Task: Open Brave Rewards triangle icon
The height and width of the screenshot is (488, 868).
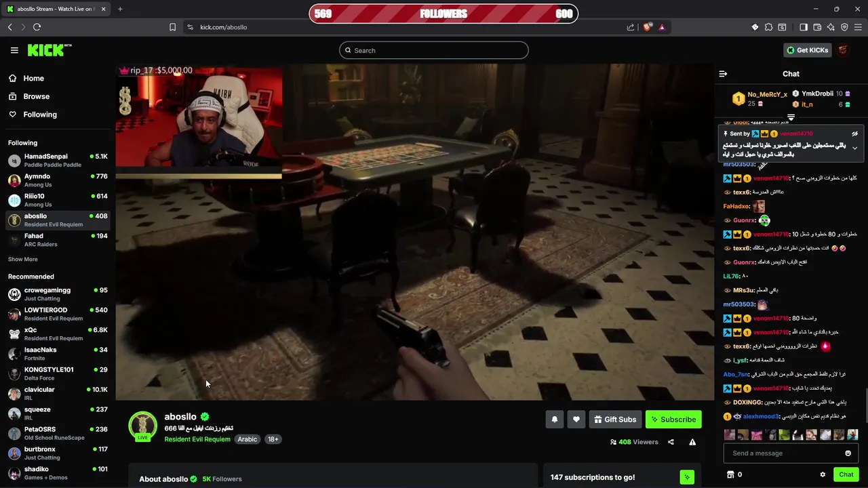Action: pyautogui.click(x=662, y=27)
